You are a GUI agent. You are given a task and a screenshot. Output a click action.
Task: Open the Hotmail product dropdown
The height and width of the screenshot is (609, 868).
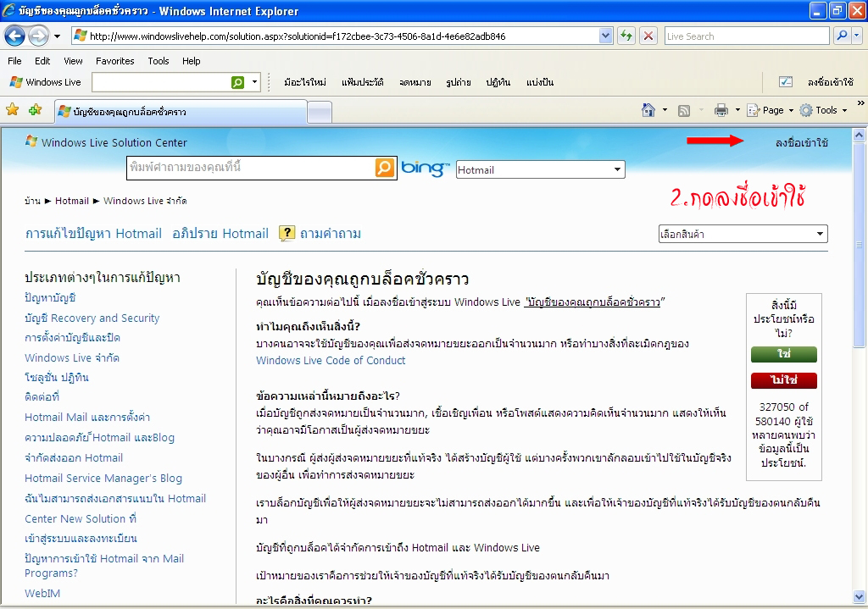click(540, 169)
